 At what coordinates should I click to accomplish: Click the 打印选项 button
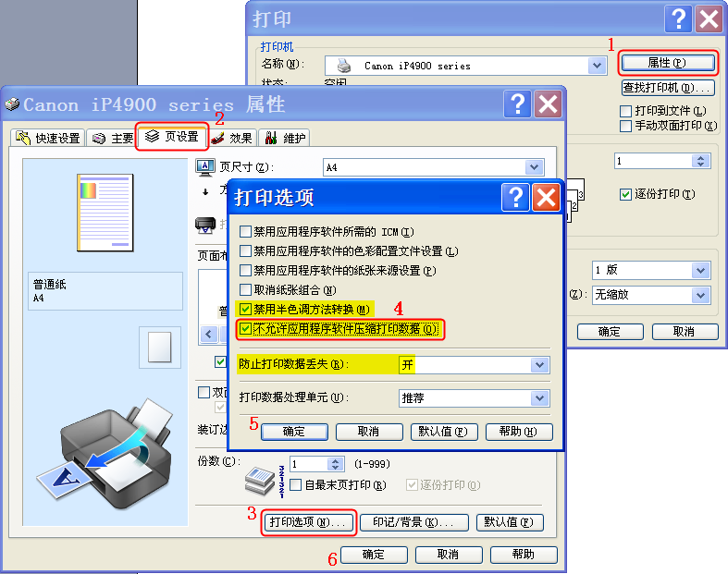coord(307,522)
